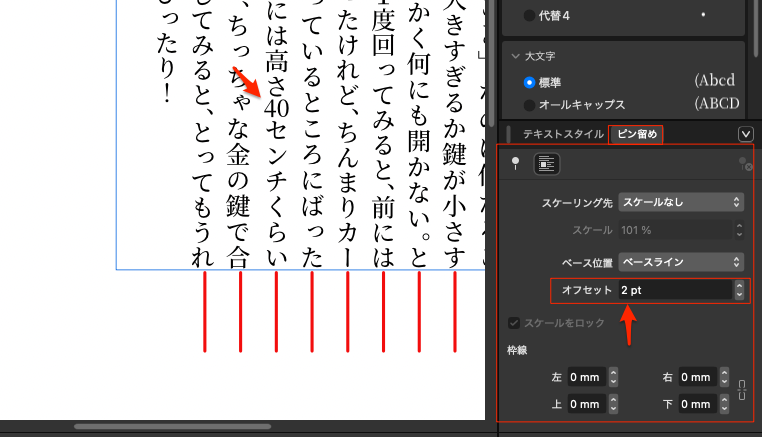
Task: Toggle the border link chain icon
Action: [x=741, y=391]
